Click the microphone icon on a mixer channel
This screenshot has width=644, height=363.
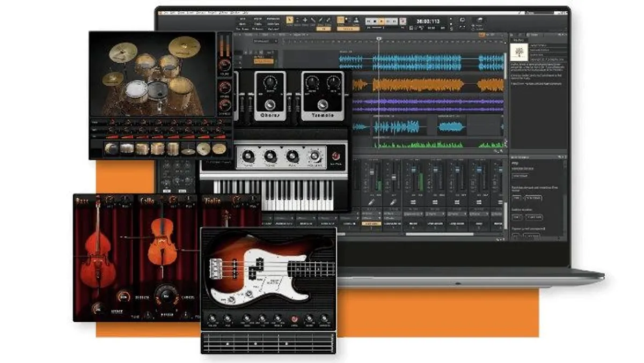(x=371, y=202)
